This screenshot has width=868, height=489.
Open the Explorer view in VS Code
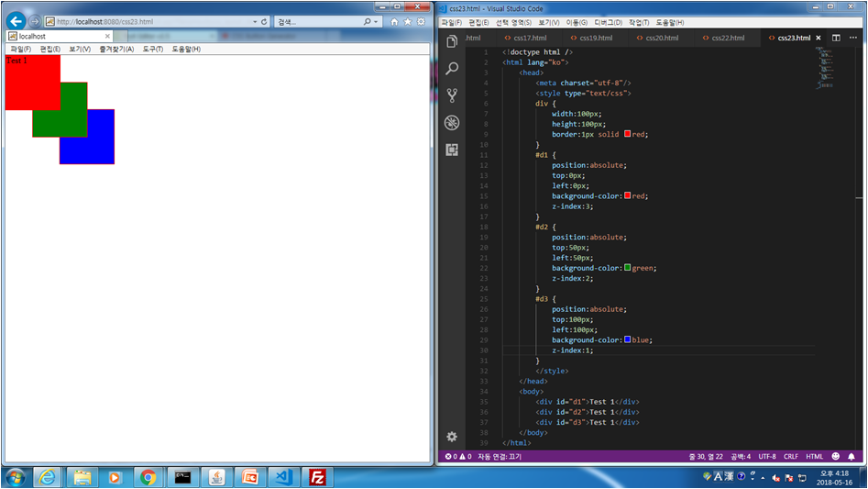pyautogui.click(x=452, y=41)
